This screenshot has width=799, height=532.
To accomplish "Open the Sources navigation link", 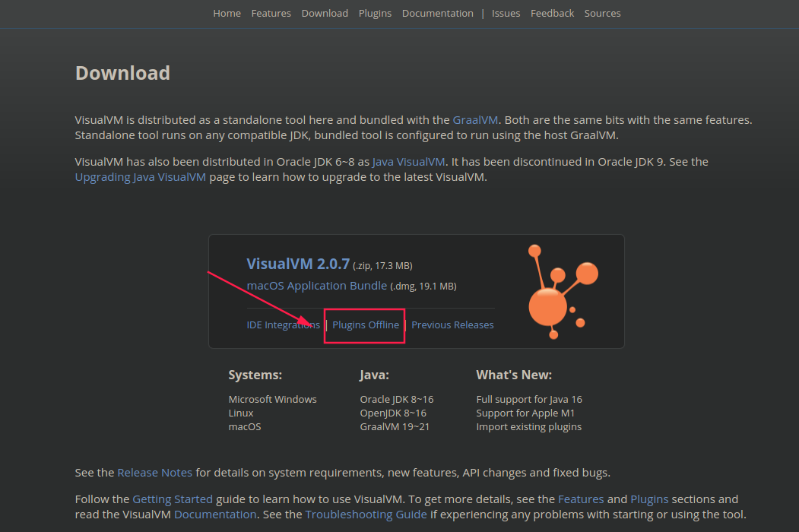I will pyautogui.click(x=602, y=13).
